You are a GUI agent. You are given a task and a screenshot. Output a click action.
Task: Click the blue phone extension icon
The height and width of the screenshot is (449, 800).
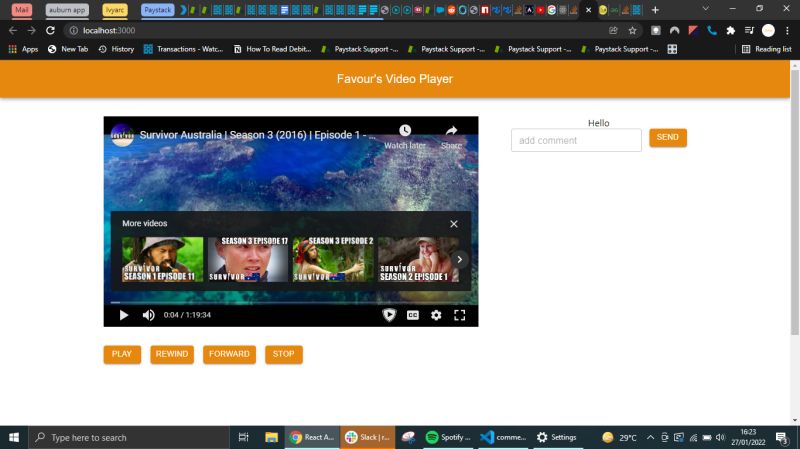(x=712, y=31)
